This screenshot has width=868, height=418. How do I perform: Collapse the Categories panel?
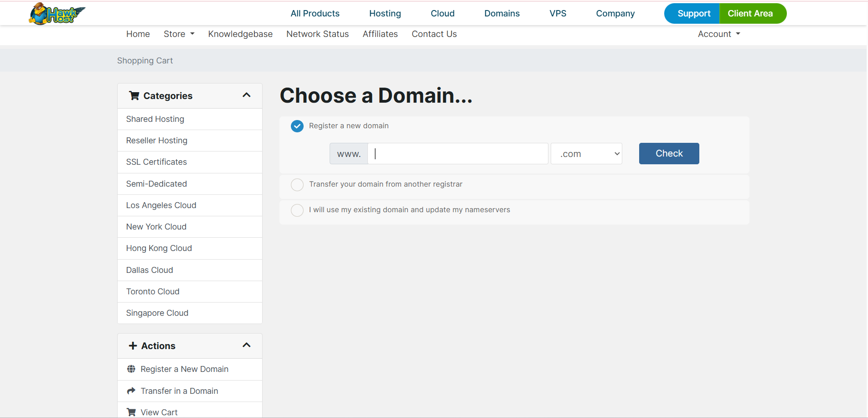coord(247,95)
